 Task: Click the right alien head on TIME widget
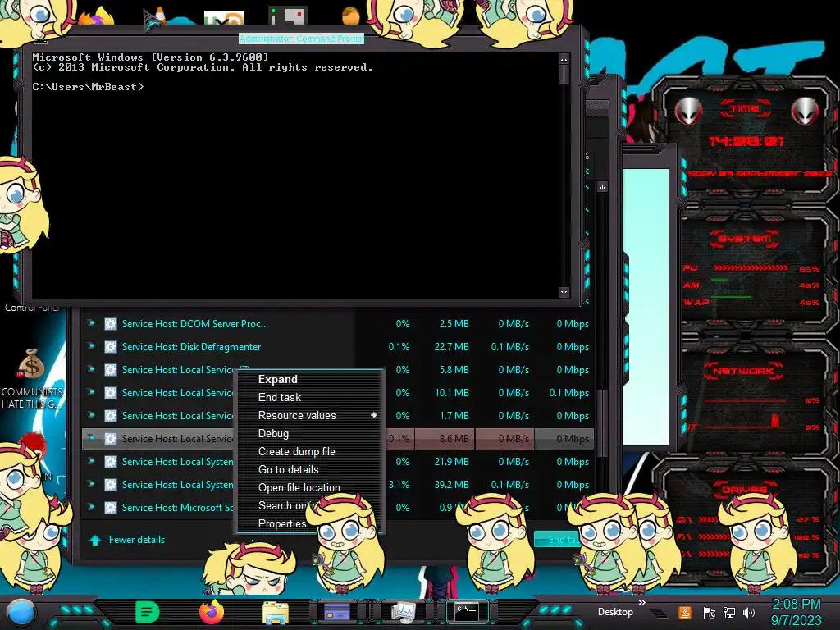click(805, 111)
